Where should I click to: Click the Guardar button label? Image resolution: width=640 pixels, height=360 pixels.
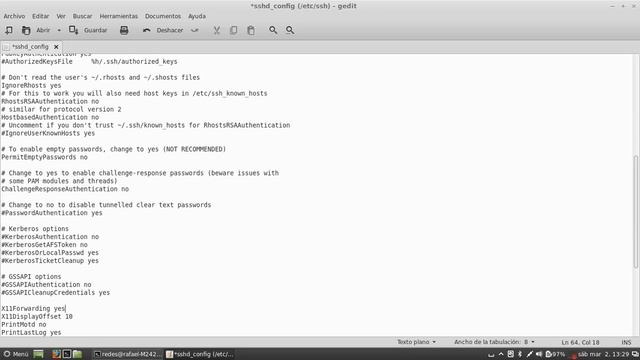pos(96,30)
